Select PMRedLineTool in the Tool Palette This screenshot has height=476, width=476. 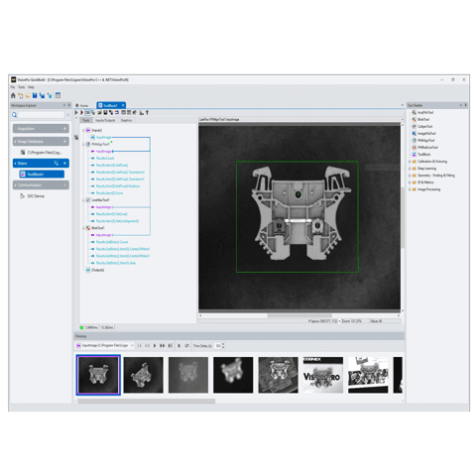(425, 147)
